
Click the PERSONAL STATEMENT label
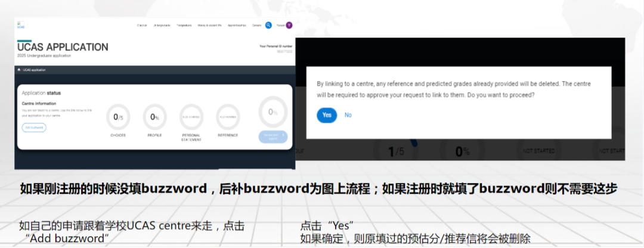pyautogui.click(x=191, y=137)
